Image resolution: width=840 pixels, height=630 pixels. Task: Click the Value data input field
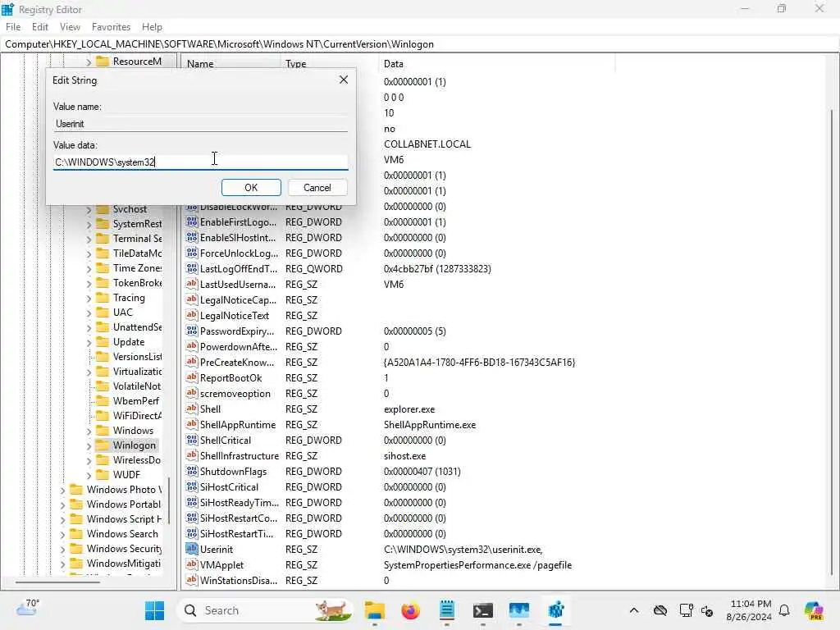coord(200,162)
